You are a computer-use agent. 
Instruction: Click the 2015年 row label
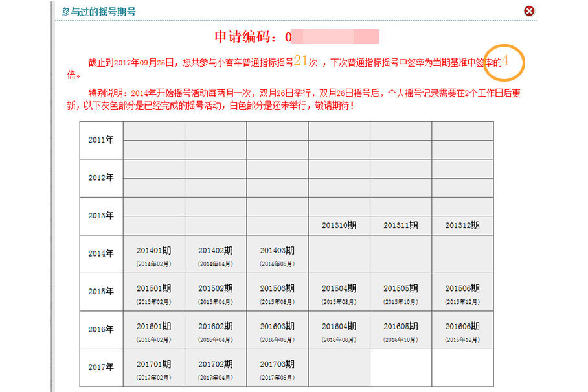tap(101, 292)
